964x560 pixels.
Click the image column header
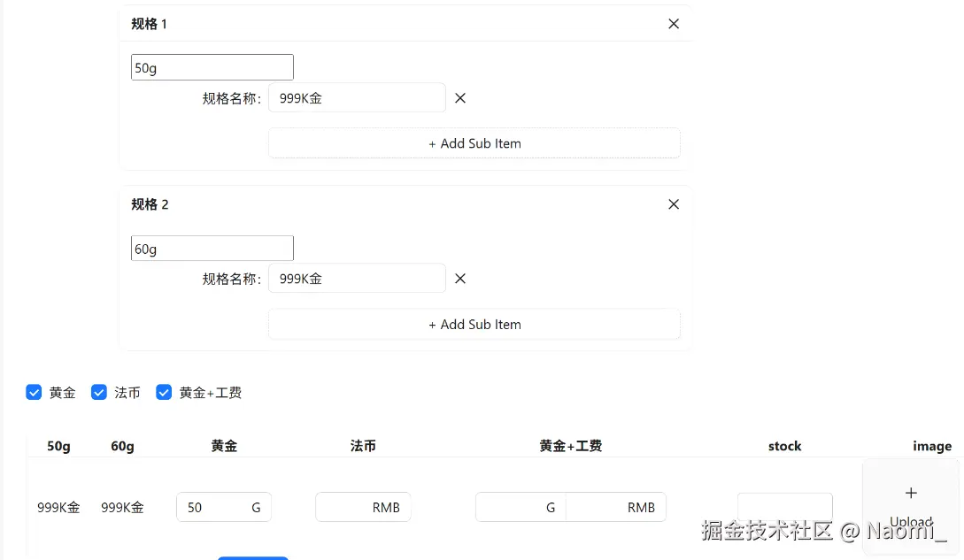click(932, 446)
